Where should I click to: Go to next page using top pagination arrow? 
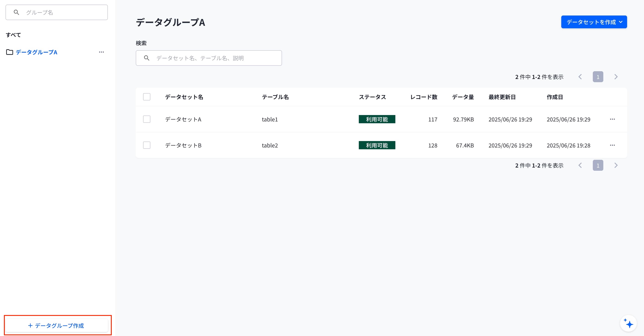(x=616, y=77)
